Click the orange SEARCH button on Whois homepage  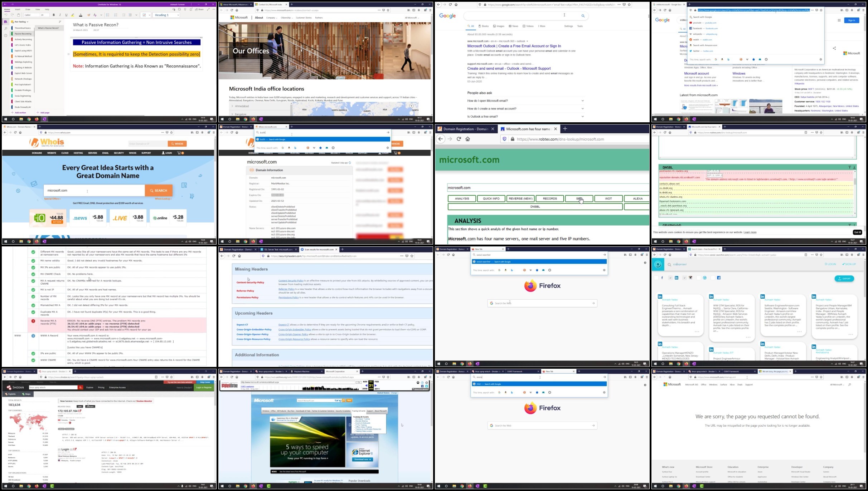[159, 191]
